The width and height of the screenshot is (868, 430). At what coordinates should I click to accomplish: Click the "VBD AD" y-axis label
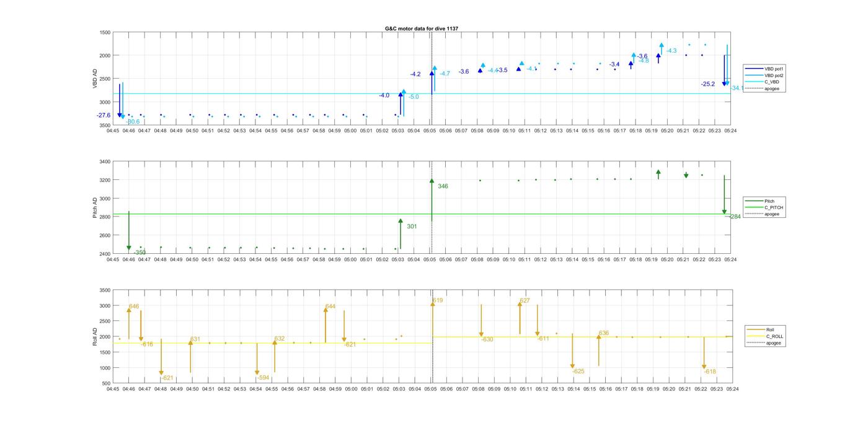click(95, 78)
